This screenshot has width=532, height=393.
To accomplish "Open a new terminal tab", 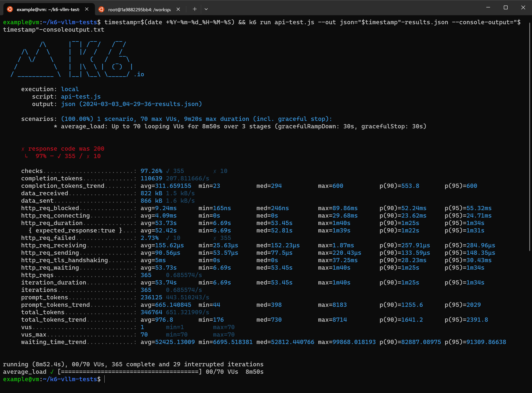I will click(x=195, y=9).
